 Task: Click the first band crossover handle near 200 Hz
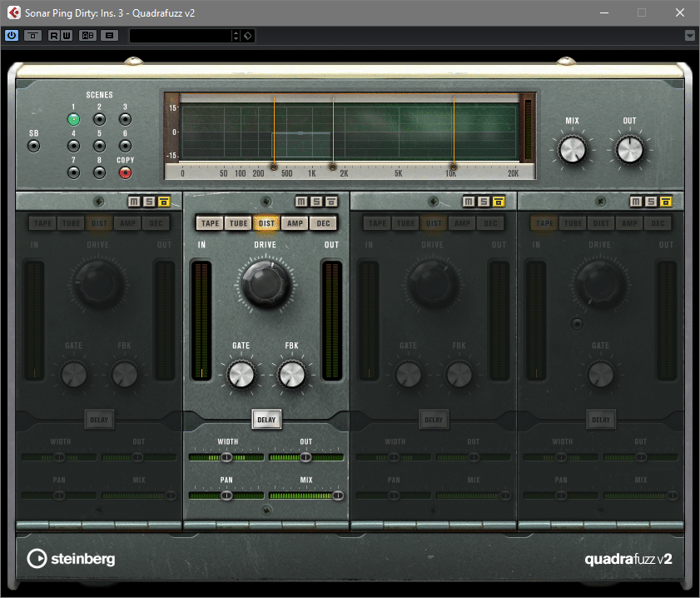click(274, 167)
